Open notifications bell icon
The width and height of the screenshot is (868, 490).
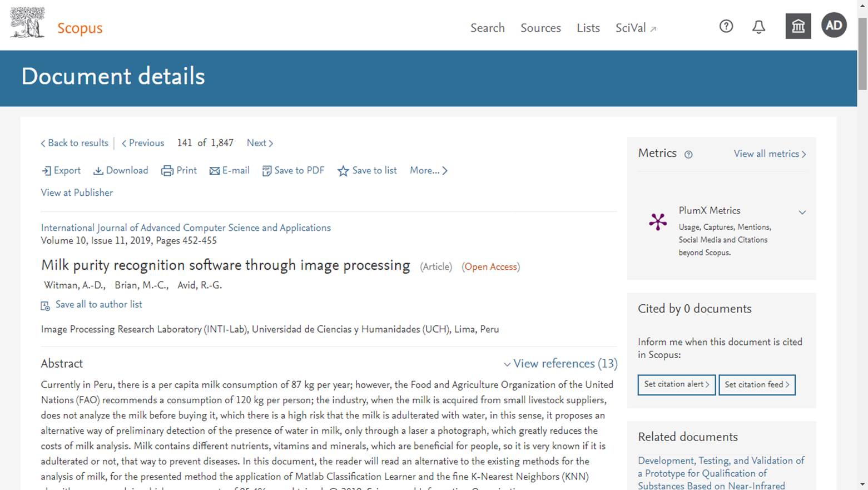tap(758, 27)
